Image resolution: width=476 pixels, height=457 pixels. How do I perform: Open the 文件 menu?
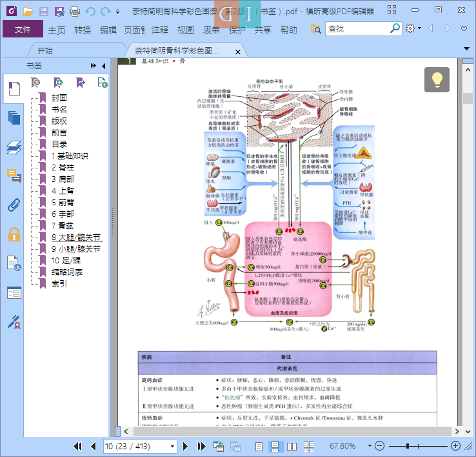[x=23, y=29]
